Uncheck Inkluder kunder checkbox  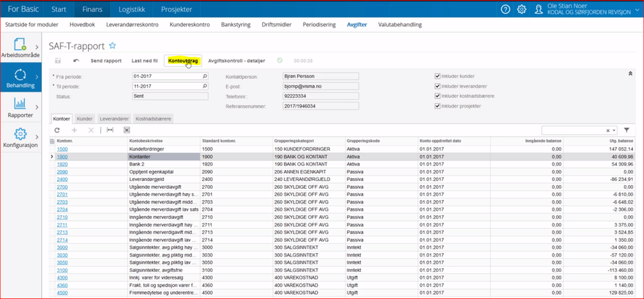point(438,76)
